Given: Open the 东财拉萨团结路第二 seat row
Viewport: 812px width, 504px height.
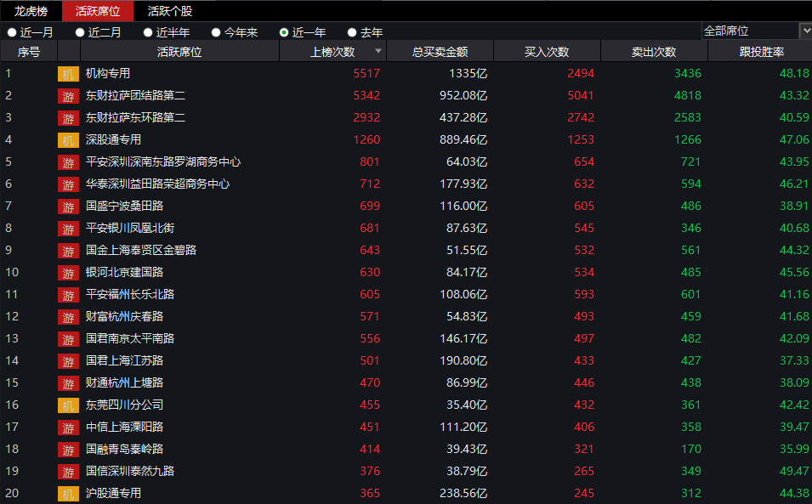Looking at the screenshot, I should click(406, 96).
